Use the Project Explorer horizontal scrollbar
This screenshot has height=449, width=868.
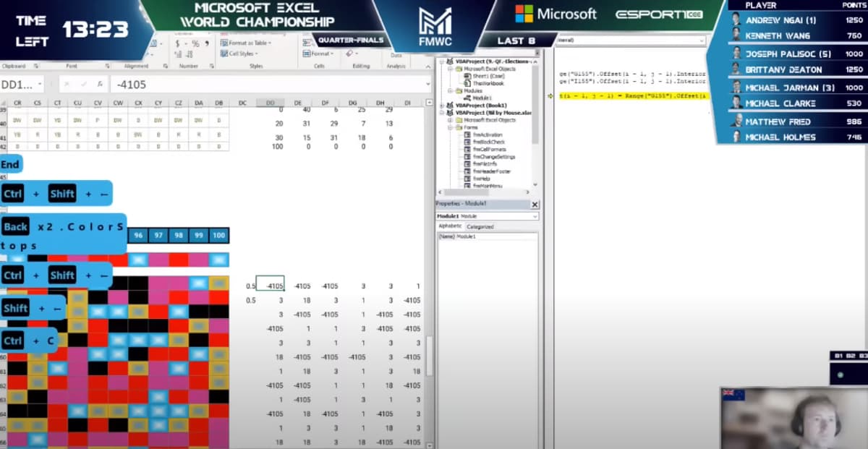tap(485, 194)
